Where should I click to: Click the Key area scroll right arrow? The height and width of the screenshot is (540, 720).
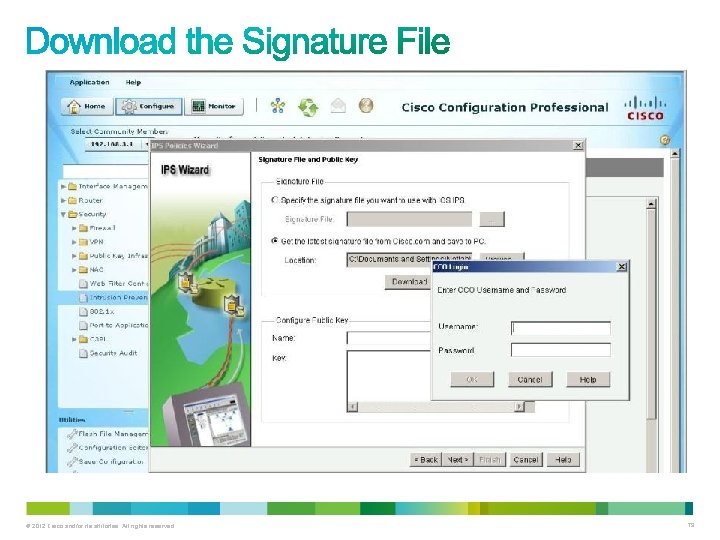pyautogui.click(x=519, y=407)
